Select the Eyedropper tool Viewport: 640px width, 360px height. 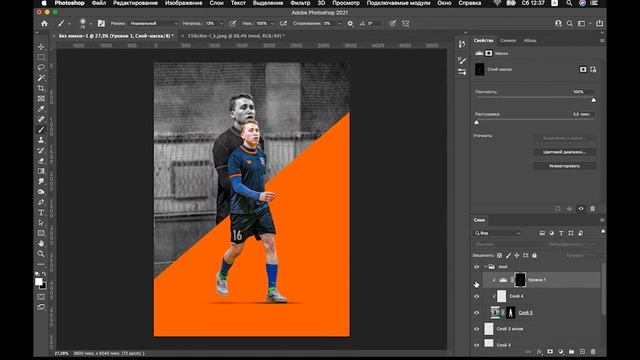[x=41, y=109]
